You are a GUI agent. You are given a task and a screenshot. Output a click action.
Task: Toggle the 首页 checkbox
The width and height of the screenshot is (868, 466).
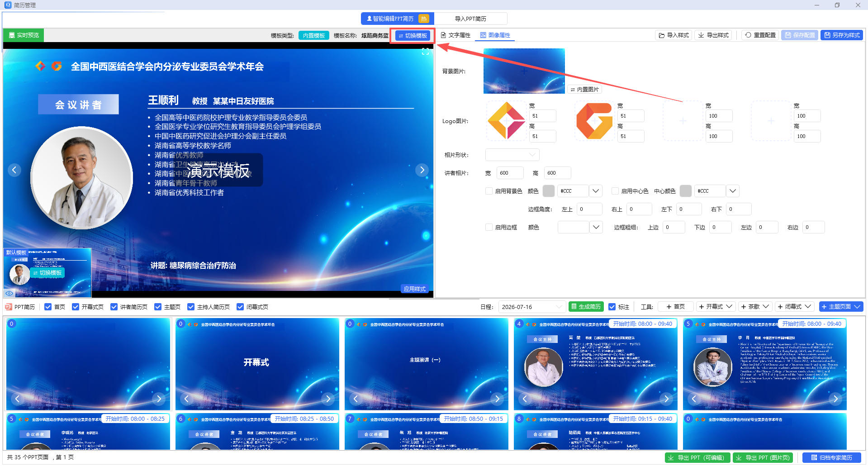click(48, 307)
